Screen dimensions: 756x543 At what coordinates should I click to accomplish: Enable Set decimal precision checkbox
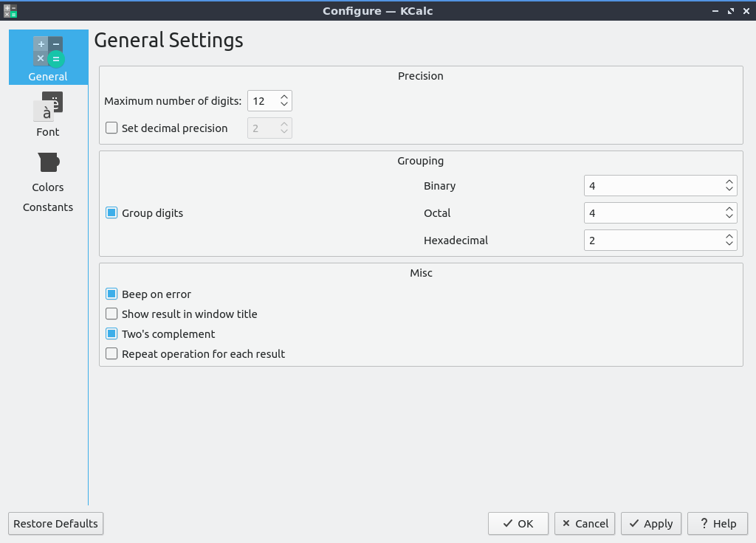(x=111, y=128)
